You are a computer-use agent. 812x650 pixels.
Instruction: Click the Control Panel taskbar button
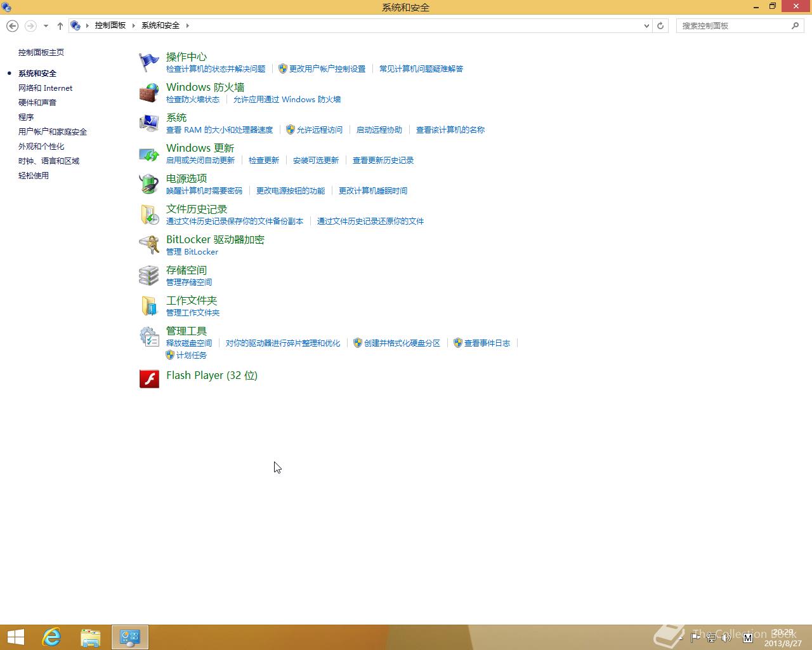[130, 637]
